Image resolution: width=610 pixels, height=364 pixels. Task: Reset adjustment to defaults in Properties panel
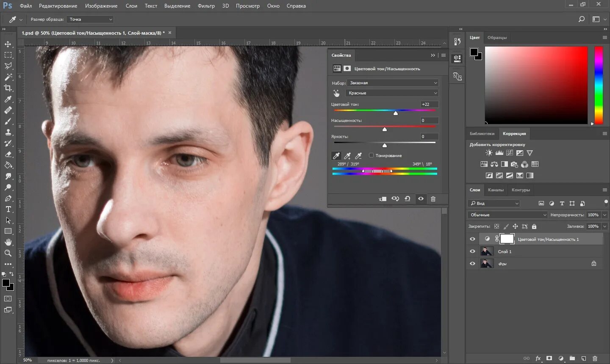pos(408,199)
